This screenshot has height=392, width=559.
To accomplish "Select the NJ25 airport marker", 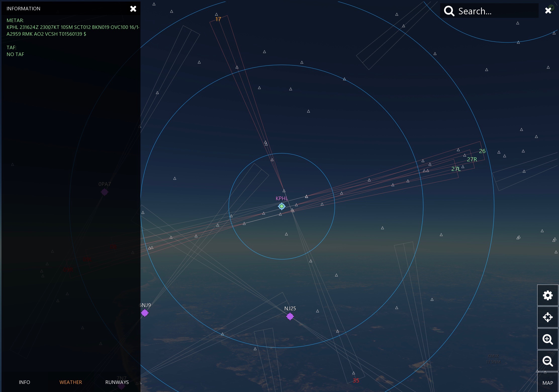I will pyautogui.click(x=290, y=316).
